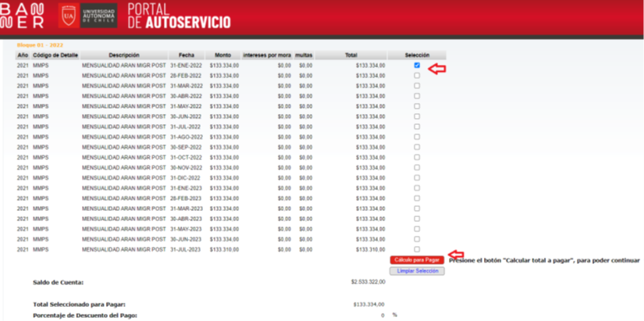Image resolution: width=644 pixels, height=321 pixels.
Task: Click the Banner logo in header
Action: [x=23, y=16]
